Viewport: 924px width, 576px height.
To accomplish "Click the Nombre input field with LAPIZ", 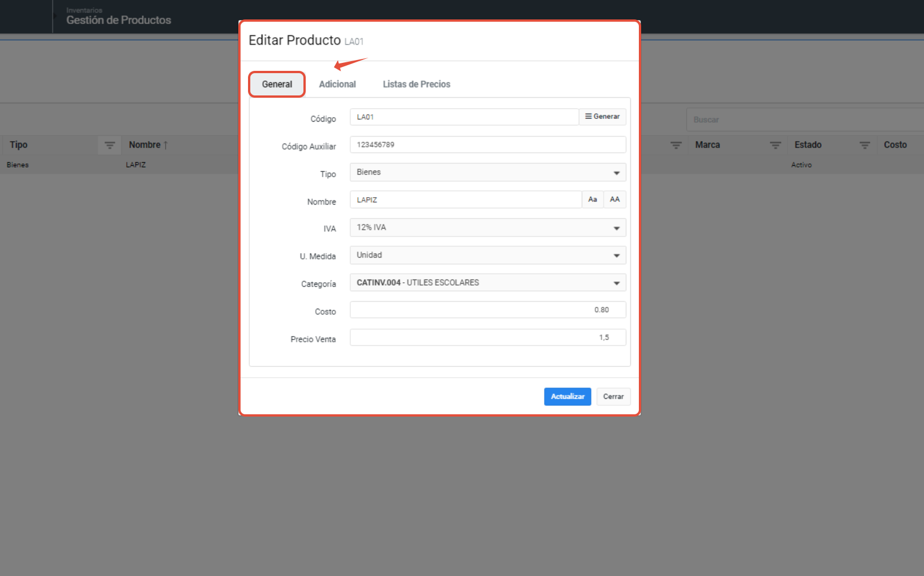I will (x=466, y=199).
